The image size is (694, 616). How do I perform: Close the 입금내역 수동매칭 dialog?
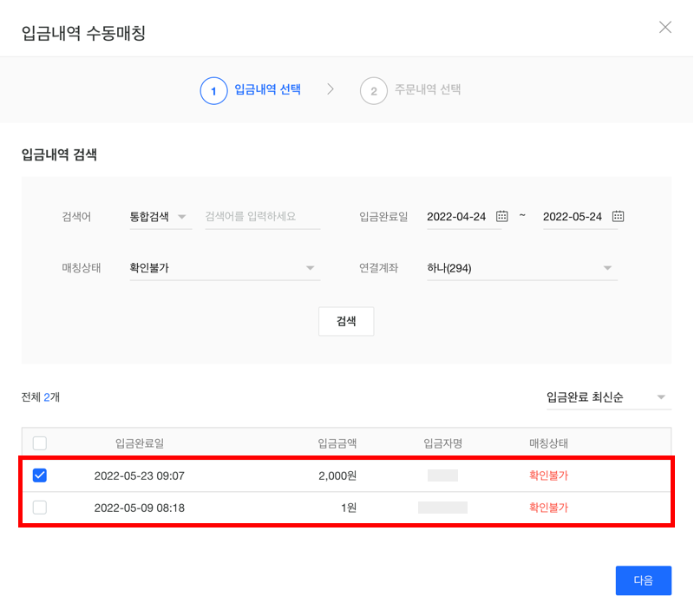point(665,28)
